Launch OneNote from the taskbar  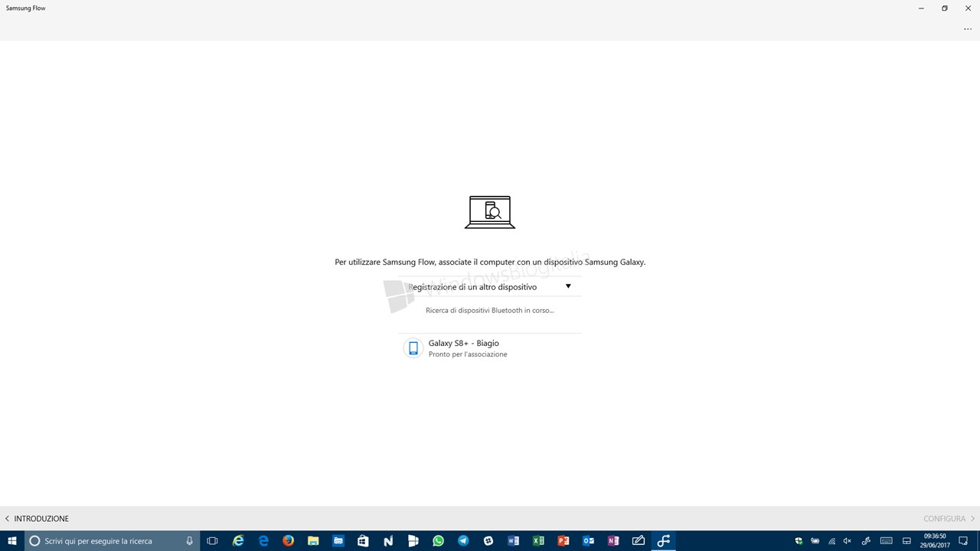click(613, 540)
